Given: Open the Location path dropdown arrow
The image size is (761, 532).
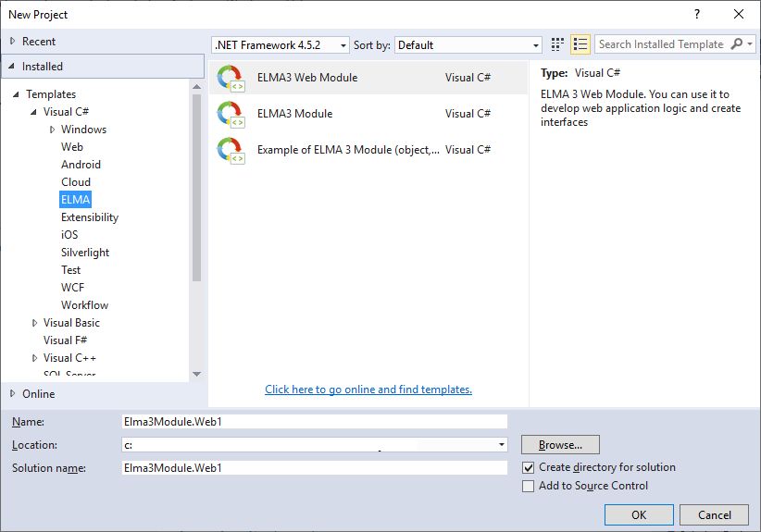Looking at the screenshot, I should tap(502, 445).
